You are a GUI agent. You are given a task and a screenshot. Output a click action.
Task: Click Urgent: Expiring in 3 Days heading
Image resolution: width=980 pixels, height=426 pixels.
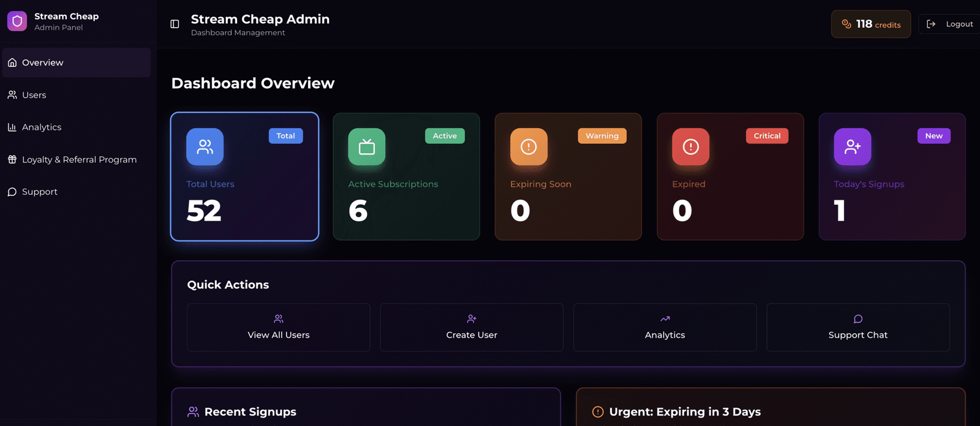coord(685,412)
